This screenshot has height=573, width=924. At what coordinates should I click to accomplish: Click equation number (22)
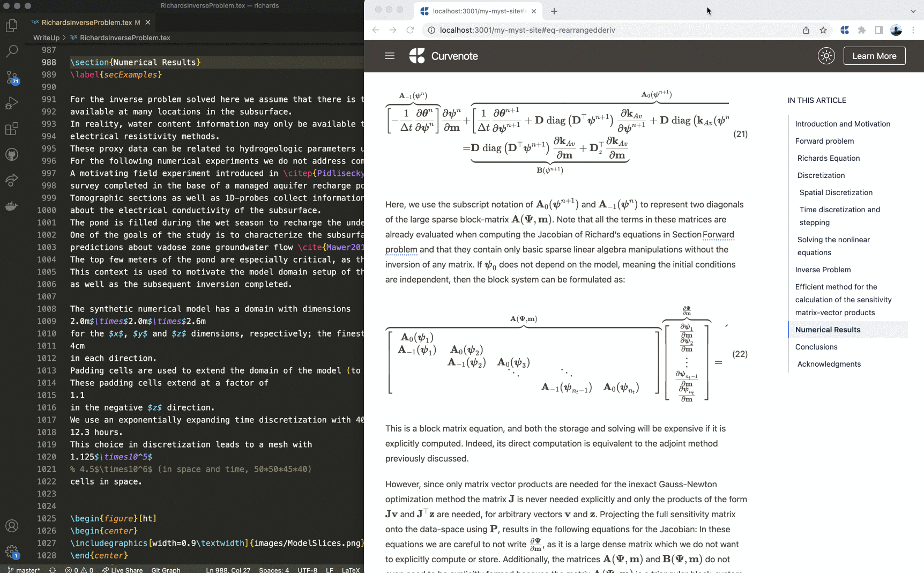click(740, 354)
